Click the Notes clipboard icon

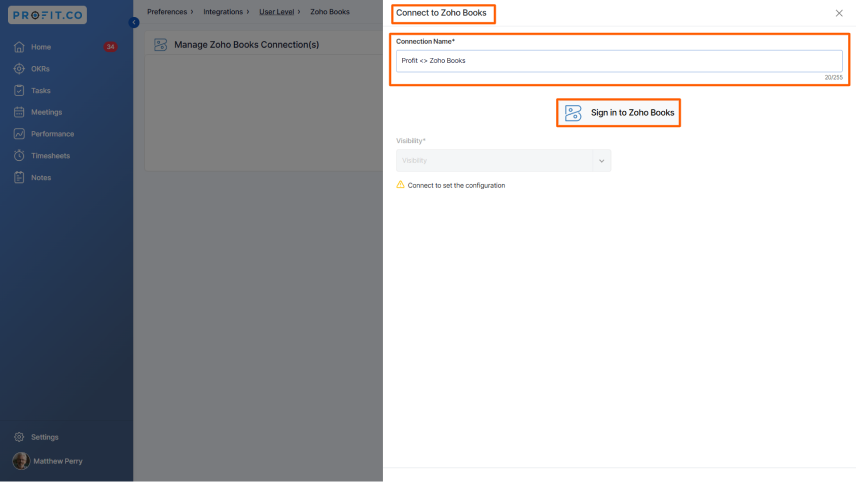click(19, 177)
